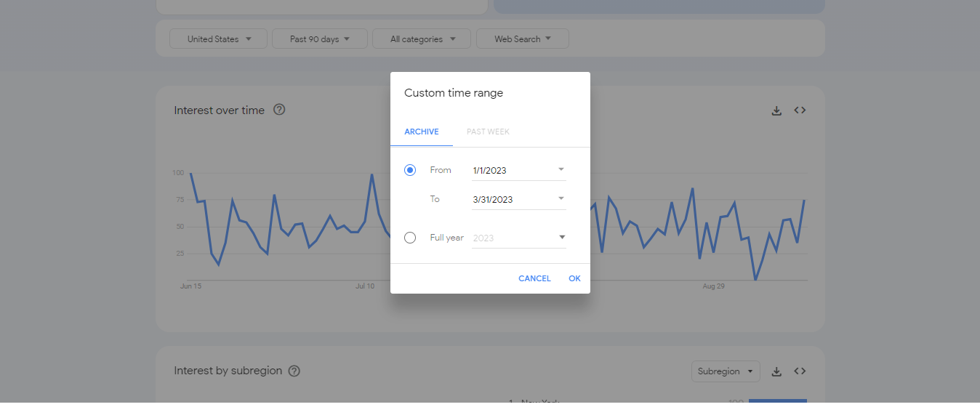
Task: Select the Full year radio button
Action: point(410,238)
